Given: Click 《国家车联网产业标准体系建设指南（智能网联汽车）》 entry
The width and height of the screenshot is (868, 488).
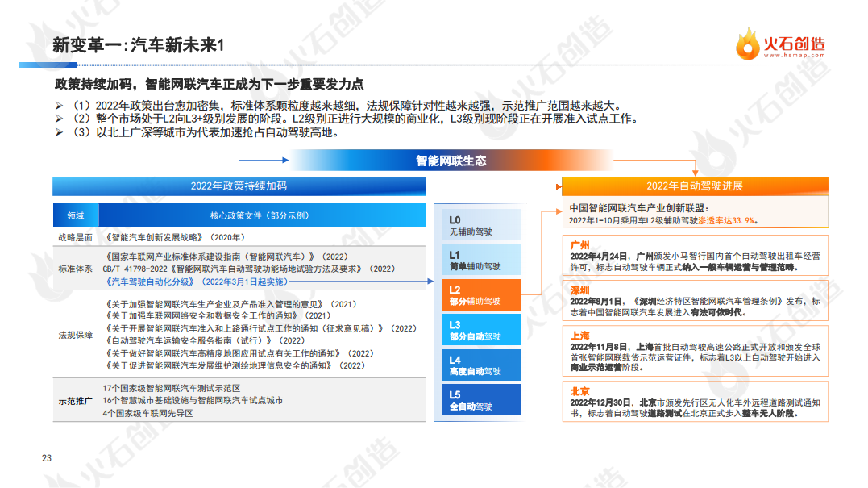Looking at the screenshot, I should pyautogui.click(x=226, y=257).
